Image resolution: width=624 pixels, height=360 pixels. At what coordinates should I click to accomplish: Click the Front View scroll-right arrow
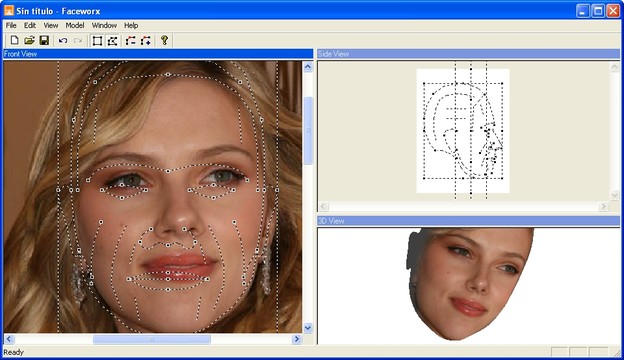[x=296, y=339]
